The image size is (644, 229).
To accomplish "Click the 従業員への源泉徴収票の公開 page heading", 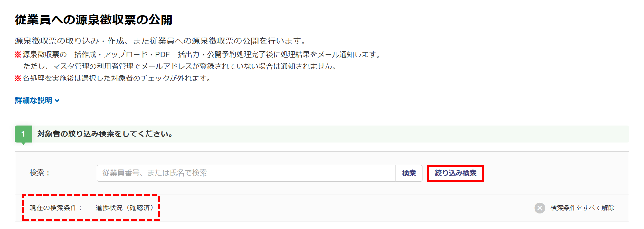I will pos(94,20).
